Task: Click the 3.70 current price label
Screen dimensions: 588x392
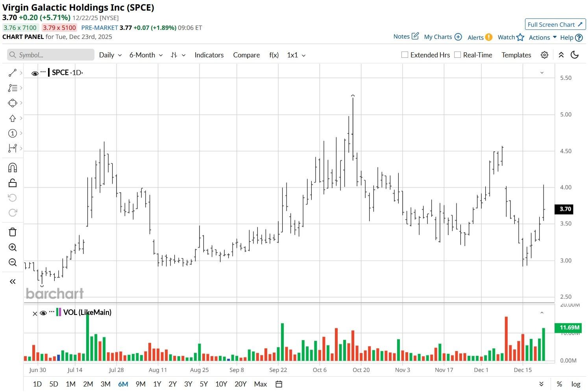Action: coord(565,209)
